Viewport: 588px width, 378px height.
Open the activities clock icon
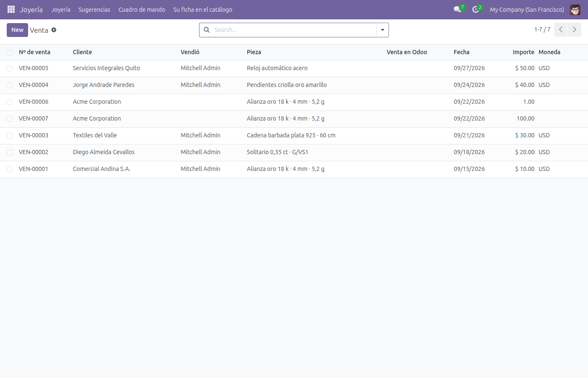point(475,9)
